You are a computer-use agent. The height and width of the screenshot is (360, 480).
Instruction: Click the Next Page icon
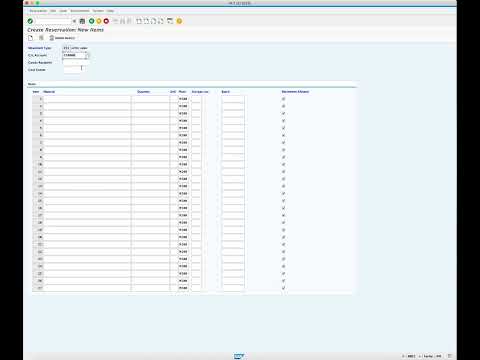tap(153, 21)
